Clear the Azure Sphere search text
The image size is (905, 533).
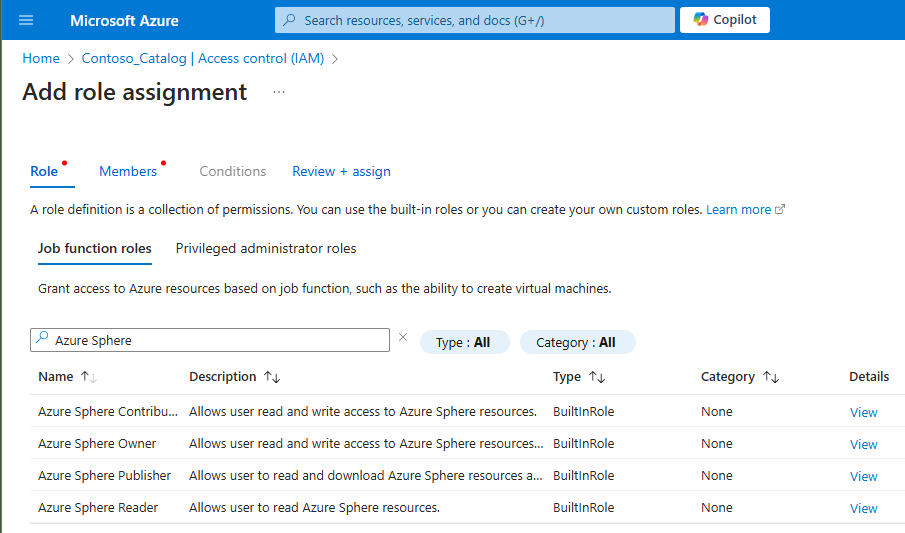403,338
